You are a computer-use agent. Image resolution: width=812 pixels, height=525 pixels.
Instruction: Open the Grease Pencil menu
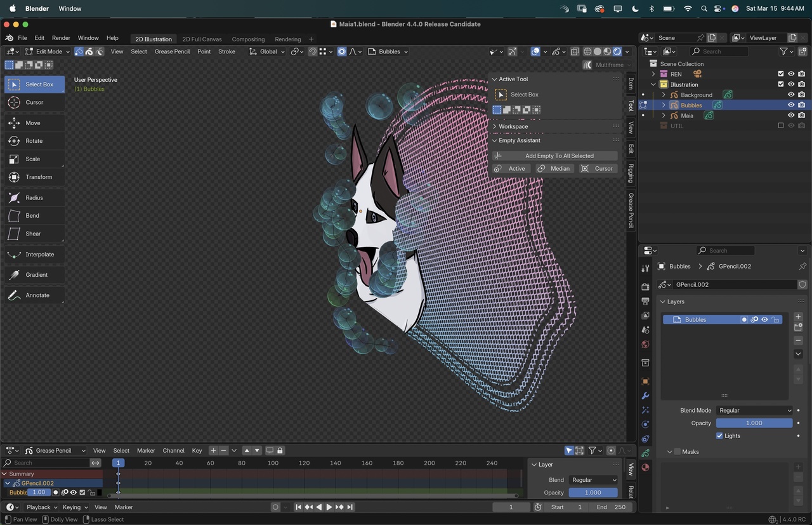(172, 51)
